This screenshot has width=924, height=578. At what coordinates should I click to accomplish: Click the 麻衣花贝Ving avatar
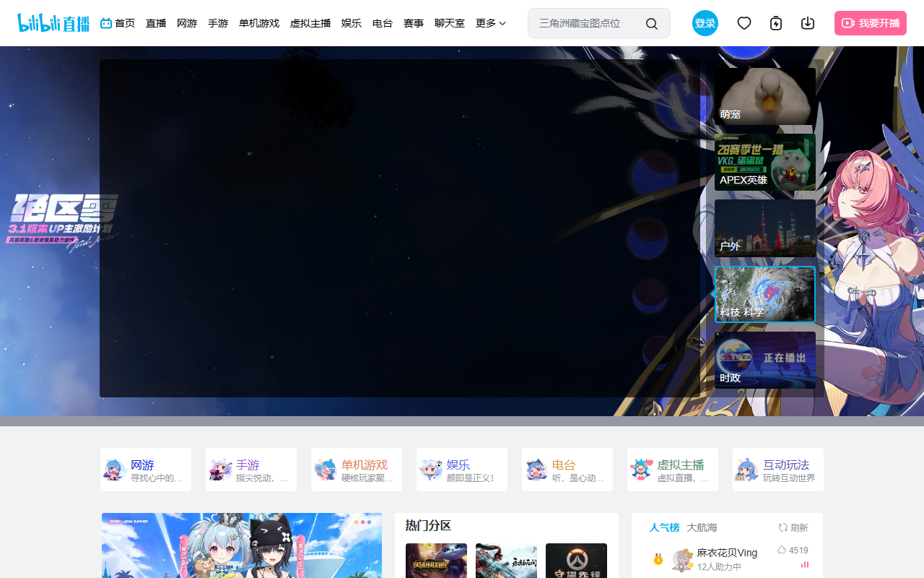pos(682,560)
